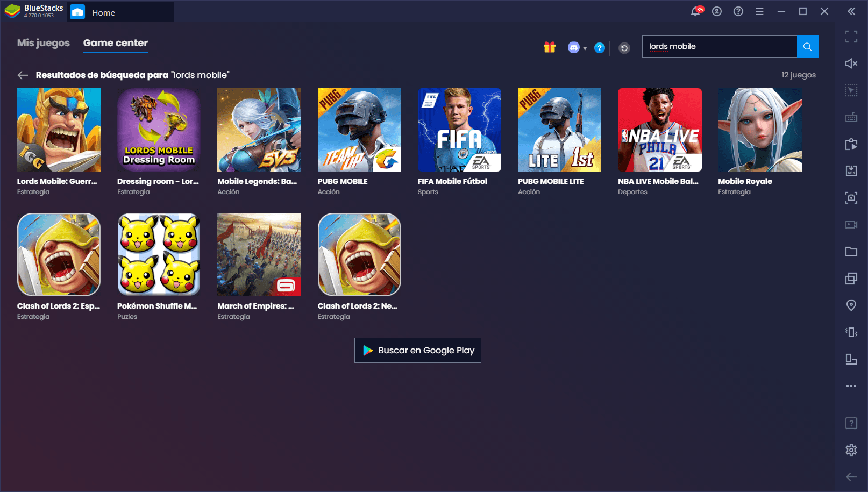Open the notifications bell icon
Viewport: 868px width, 492px height.
pos(696,11)
